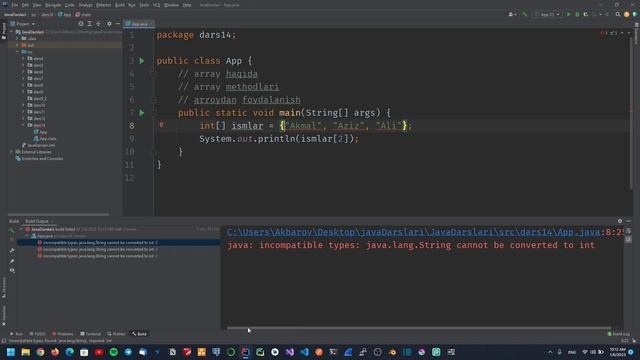Screen dimensions: 640x360
Task: Click the Debug bug icon in top toolbar
Action: click(x=577, y=14)
